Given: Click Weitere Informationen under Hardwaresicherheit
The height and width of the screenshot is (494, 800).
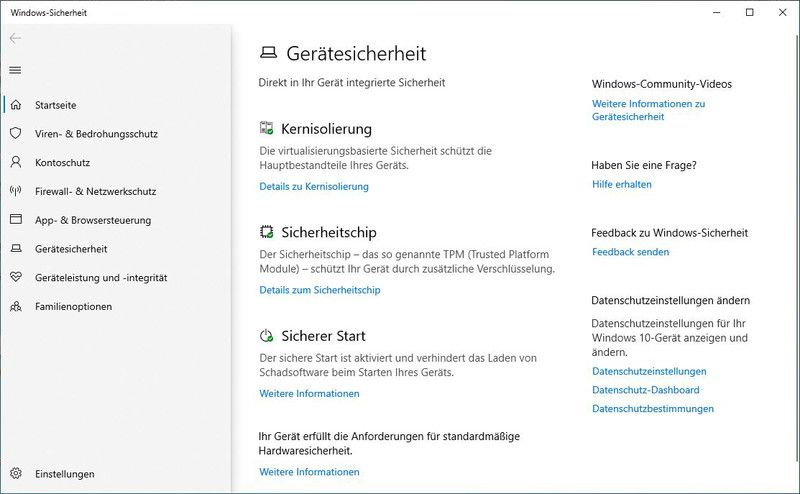Looking at the screenshot, I should tap(309, 472).
